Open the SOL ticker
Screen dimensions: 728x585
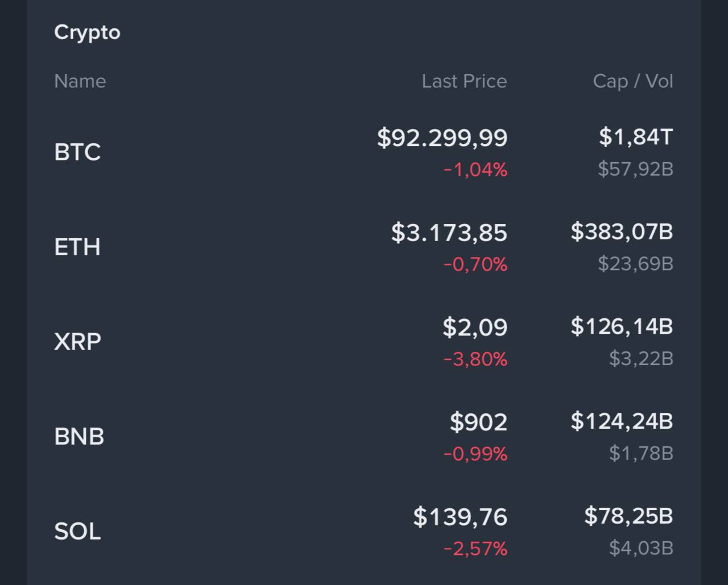pos(77,532)
